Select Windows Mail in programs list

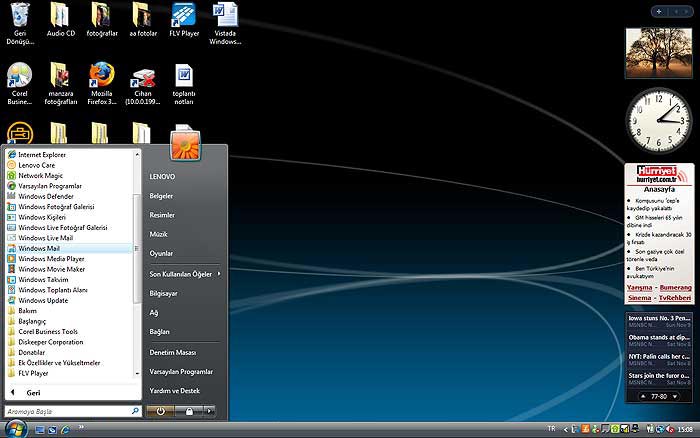69,248
